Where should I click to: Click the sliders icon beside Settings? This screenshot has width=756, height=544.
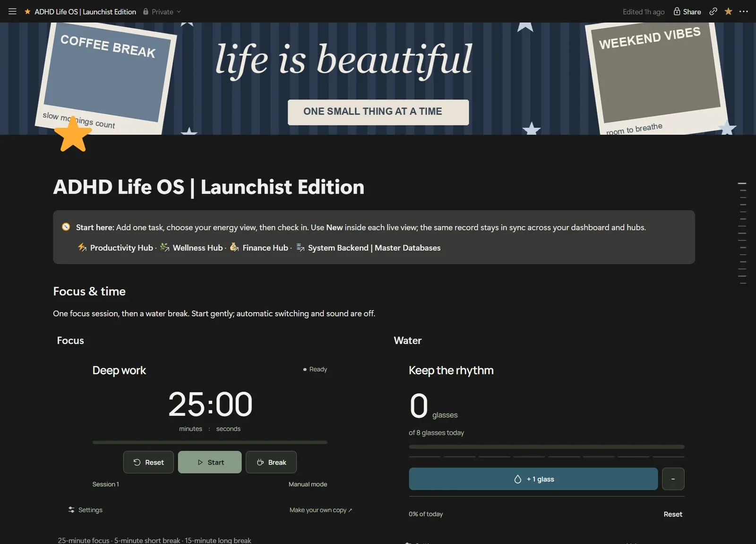(71, 510)
